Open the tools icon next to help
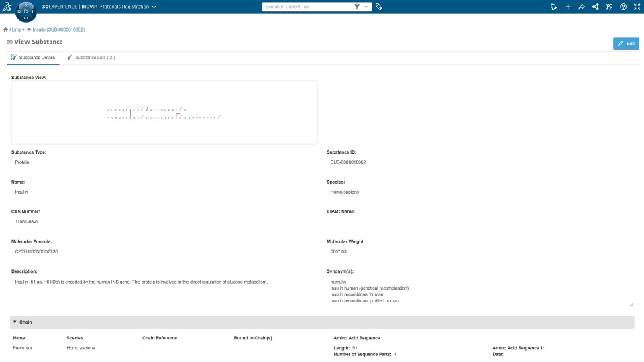Screen dimensions: 644x362 (x=610, y=7)
